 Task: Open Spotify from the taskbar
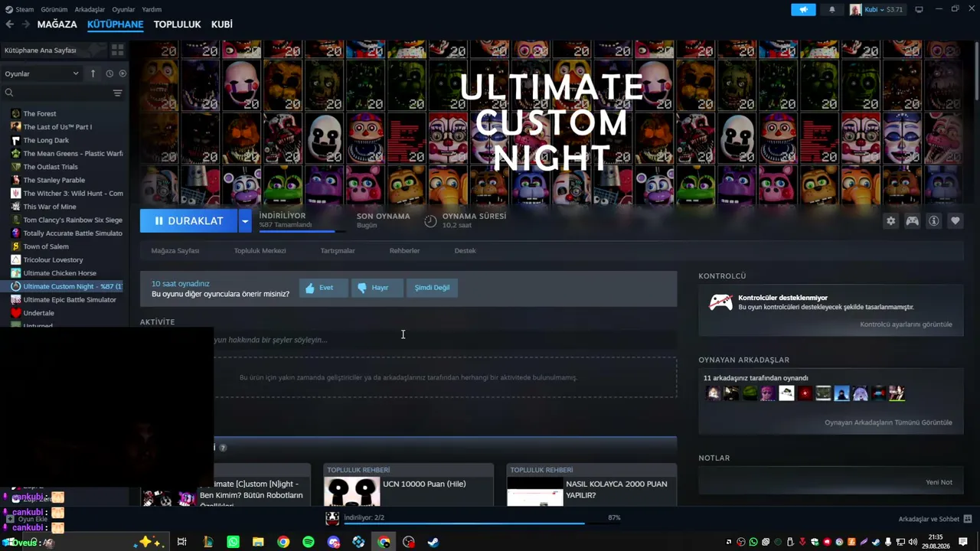(x=309, y=543)
